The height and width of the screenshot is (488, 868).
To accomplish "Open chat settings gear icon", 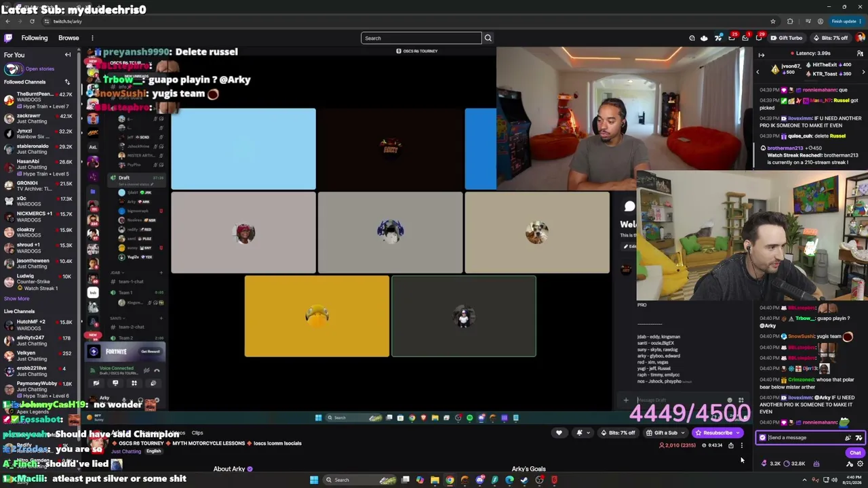I will (860, 464).
